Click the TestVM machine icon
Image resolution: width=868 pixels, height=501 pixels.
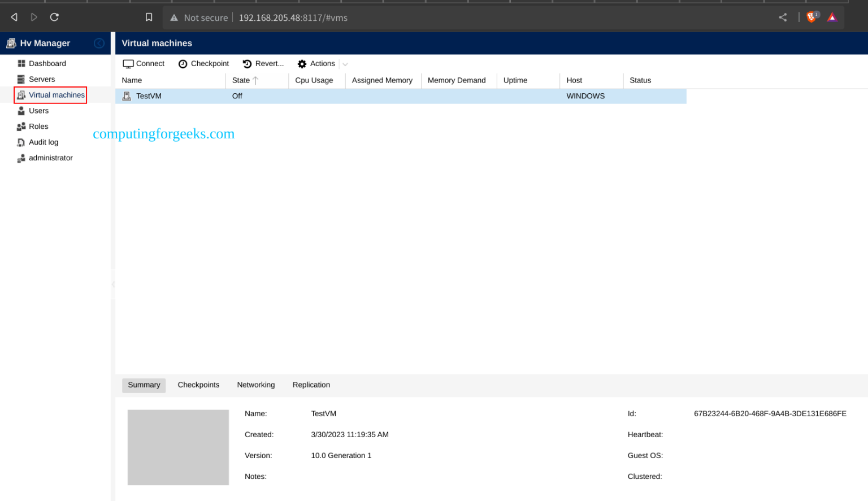tap(127, 96)
